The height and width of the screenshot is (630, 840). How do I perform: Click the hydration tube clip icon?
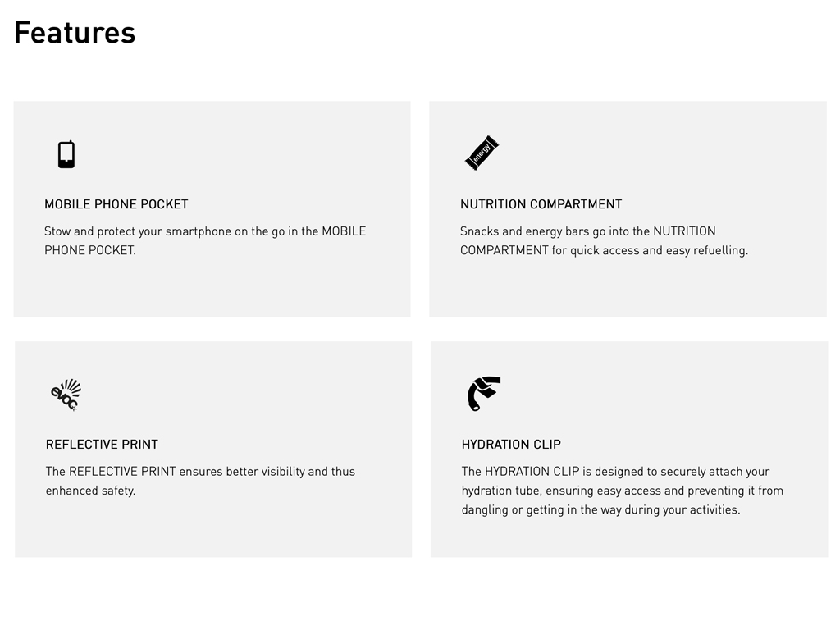point(483,393)
